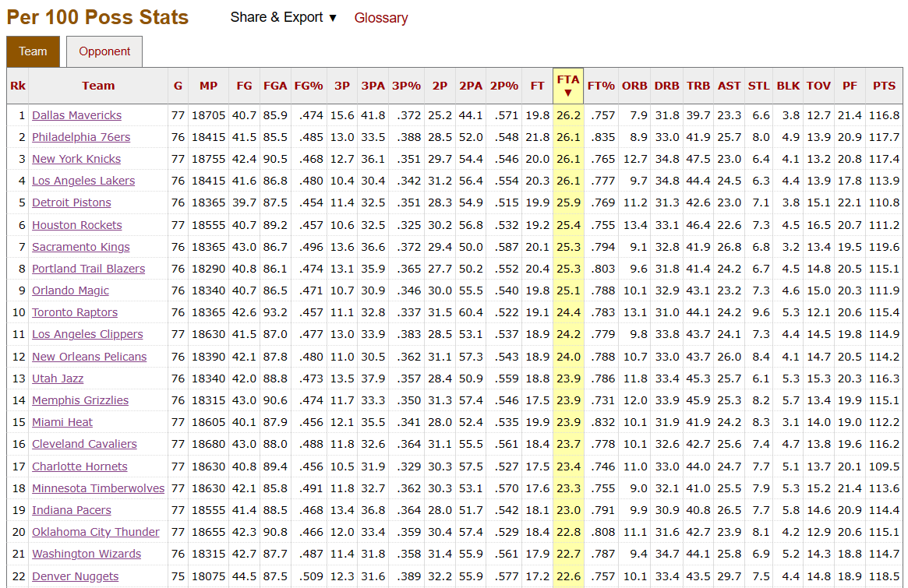This screenshot has height=588, width=908.
Task: Open the Houston Rockets link
Action: click(x=77, y=225)
